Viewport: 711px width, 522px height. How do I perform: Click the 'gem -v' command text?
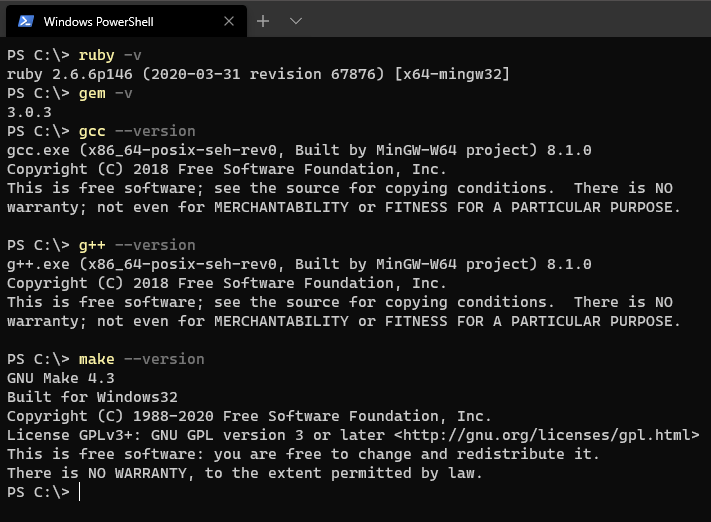point(106,93)
